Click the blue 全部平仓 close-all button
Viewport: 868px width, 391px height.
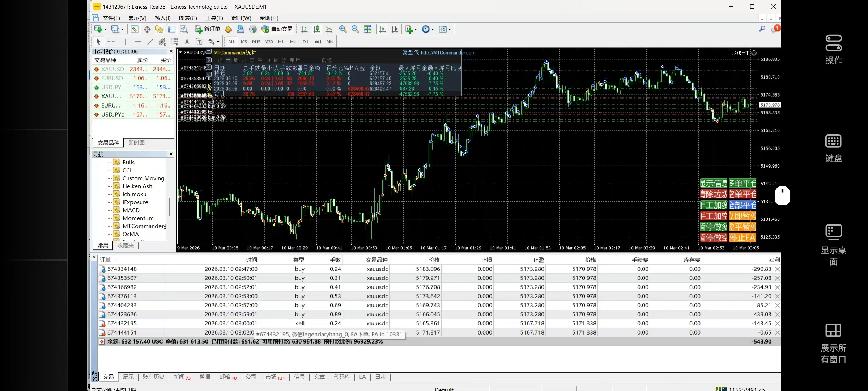[x=743, y=205]
